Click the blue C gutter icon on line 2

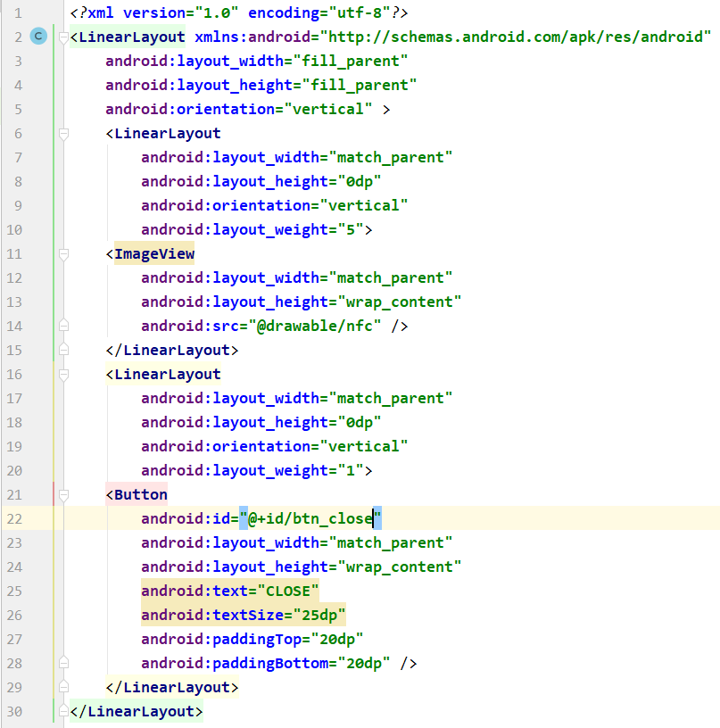[38, 37]
